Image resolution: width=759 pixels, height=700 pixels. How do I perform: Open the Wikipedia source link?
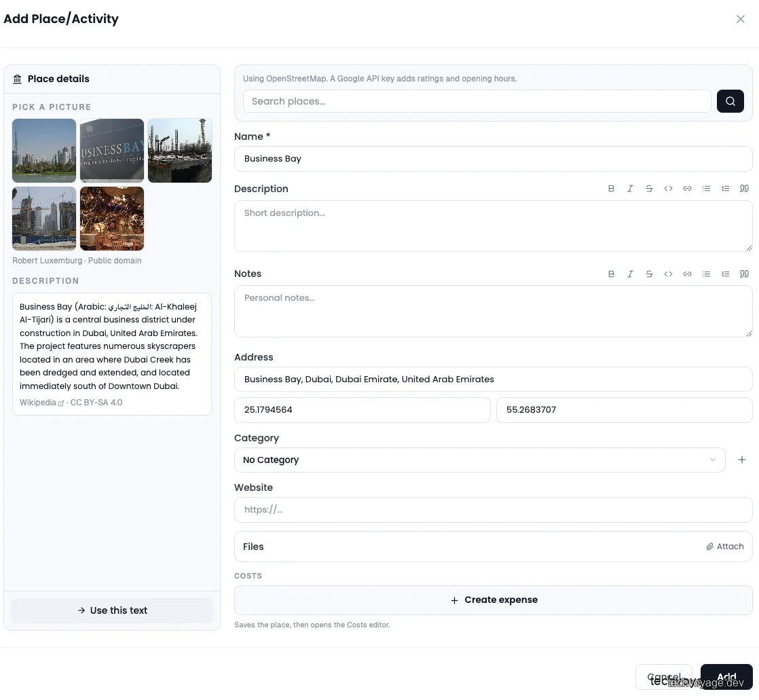pos(41,403)
